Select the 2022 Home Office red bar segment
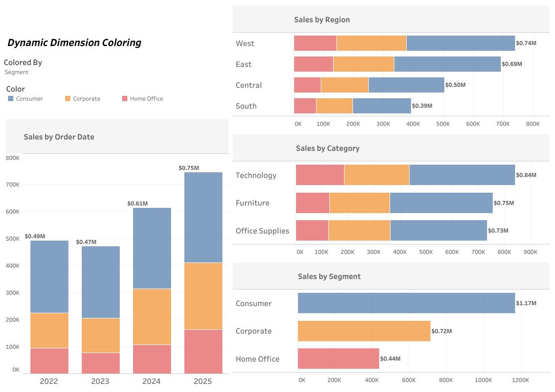The image size is (555, 392). tap(49, 361)
